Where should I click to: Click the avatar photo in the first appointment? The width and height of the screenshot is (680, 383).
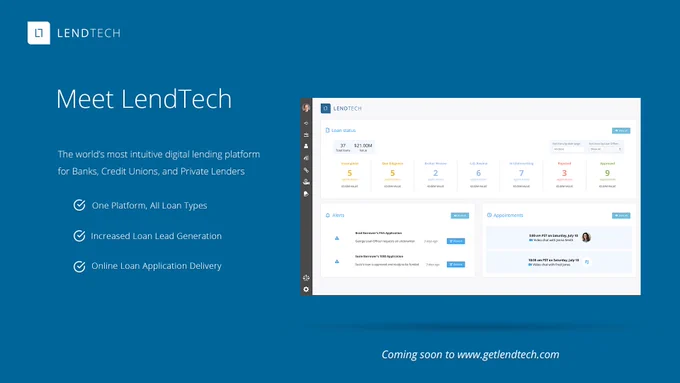586,237
